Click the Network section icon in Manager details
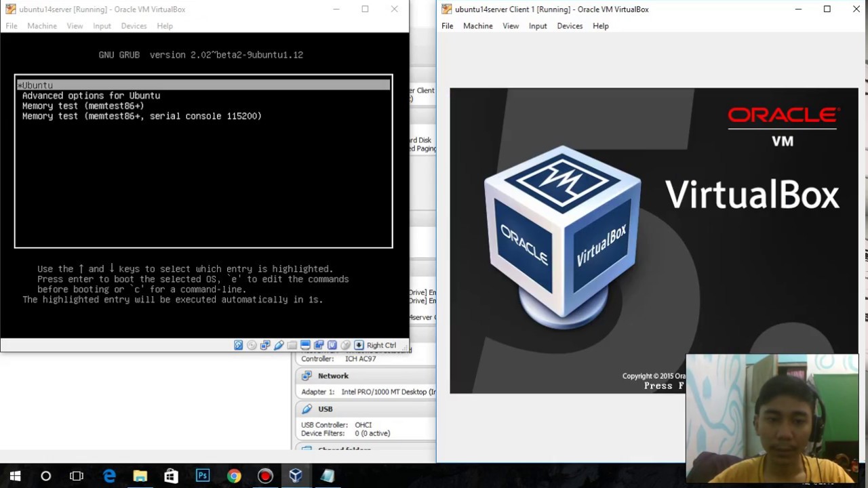Image resolution: width=868 pixels, height=488 pixels. coord(307,375)
